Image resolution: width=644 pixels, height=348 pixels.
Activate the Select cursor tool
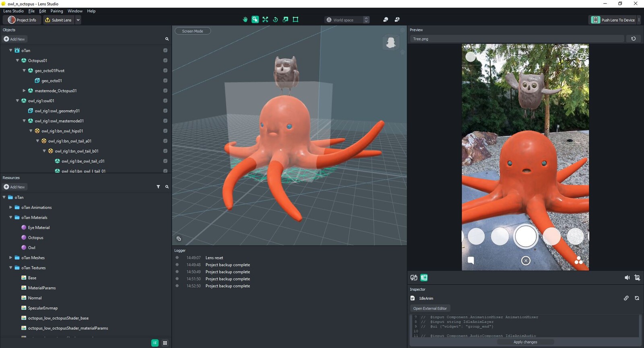(x=255, y=19)
